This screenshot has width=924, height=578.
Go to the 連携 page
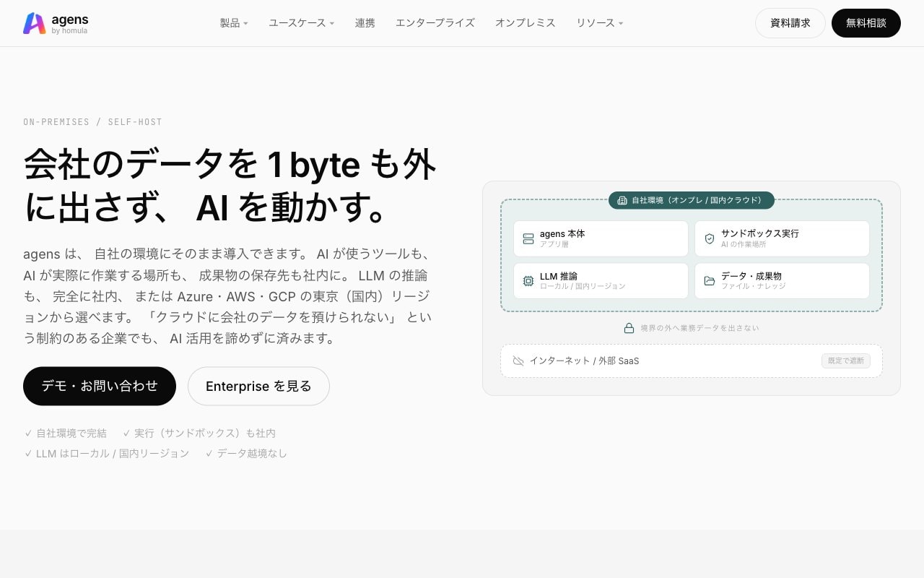(365, 23)
